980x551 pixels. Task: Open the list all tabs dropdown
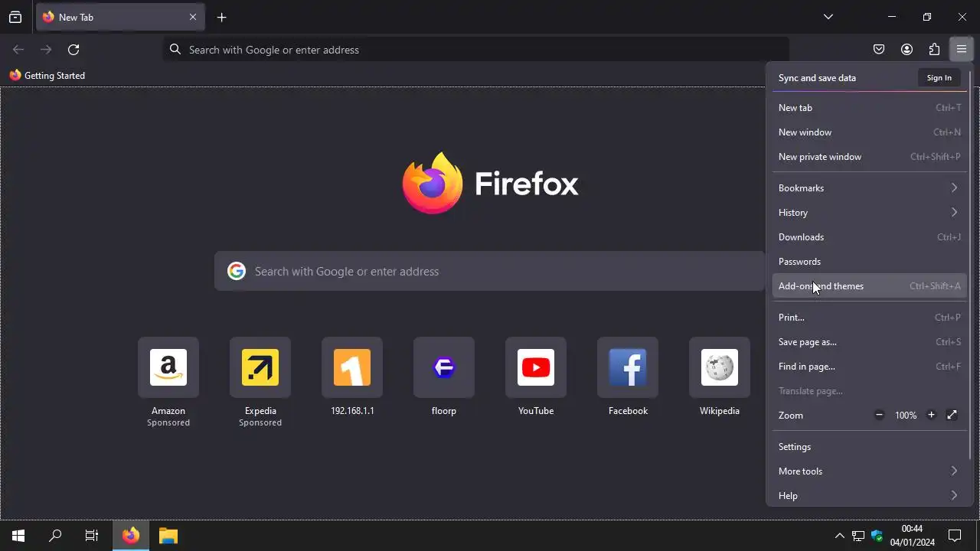[x=828, y=17]
